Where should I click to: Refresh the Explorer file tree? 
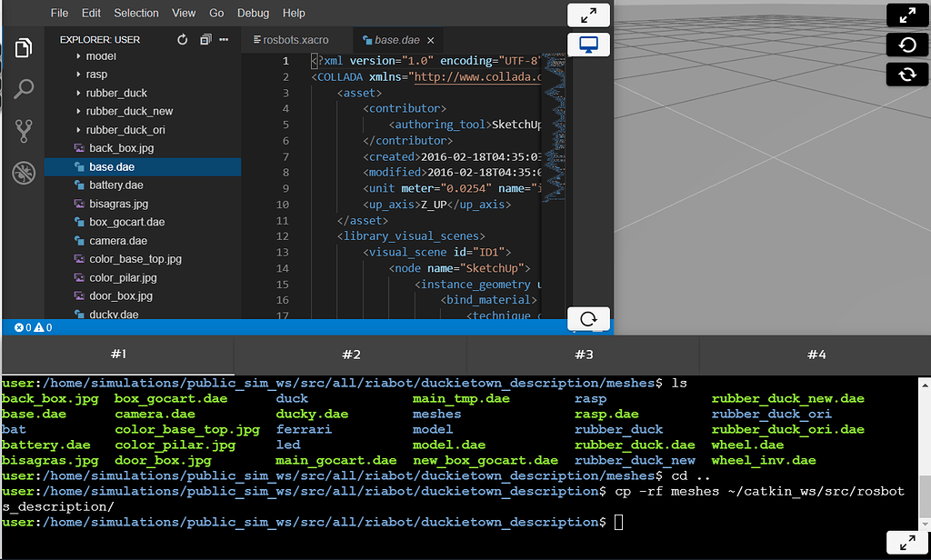182,40
